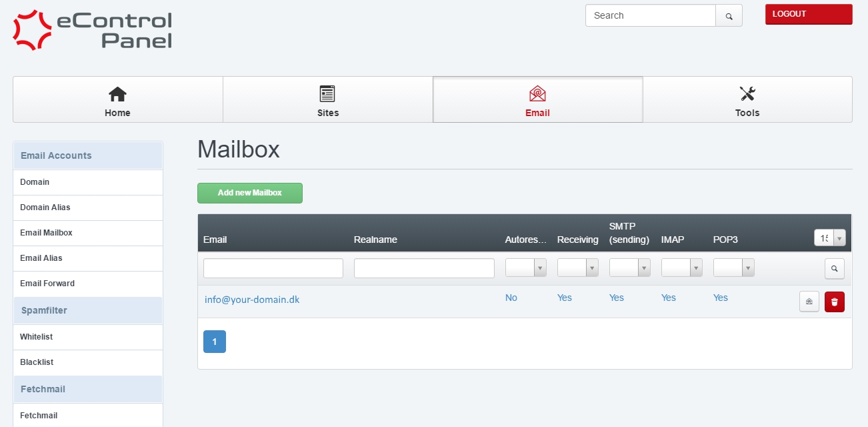Expand the IMAP filter dropdown

tap(682, 268)
